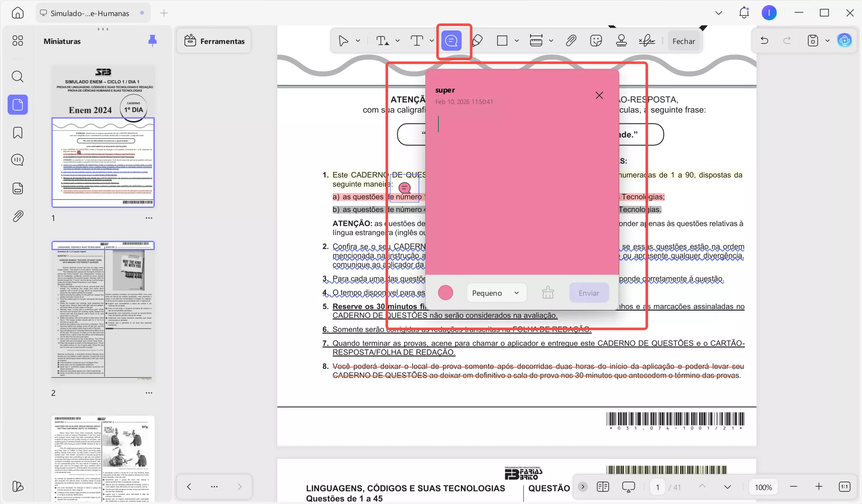Open the search panel in sidebar
The image size is (862, 504).
point(18,76)
